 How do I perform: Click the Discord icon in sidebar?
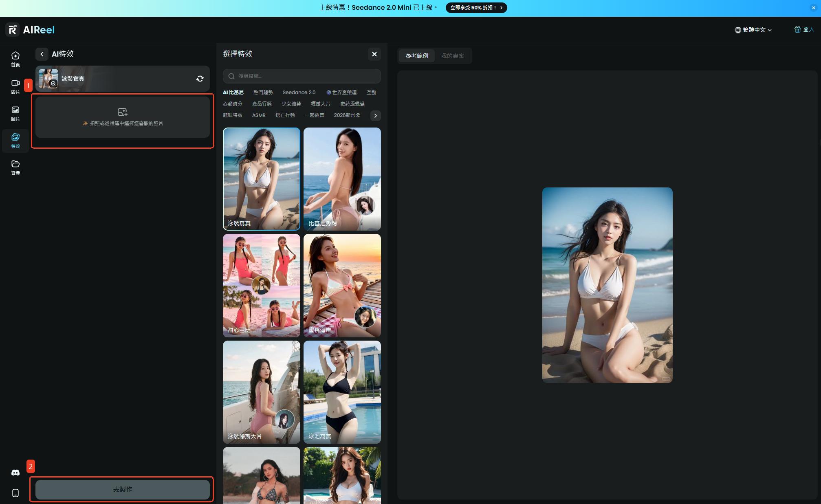[x=15, y=473]
